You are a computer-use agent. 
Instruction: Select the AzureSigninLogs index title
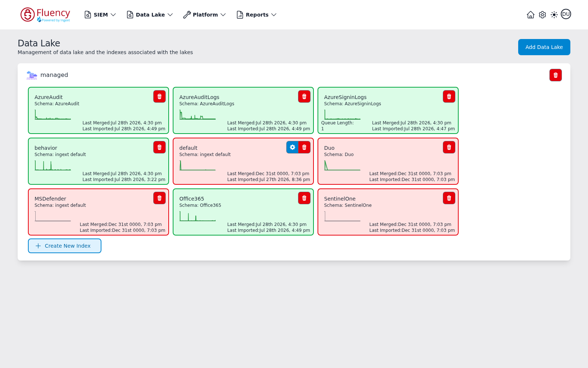click(x=345, y=97)
